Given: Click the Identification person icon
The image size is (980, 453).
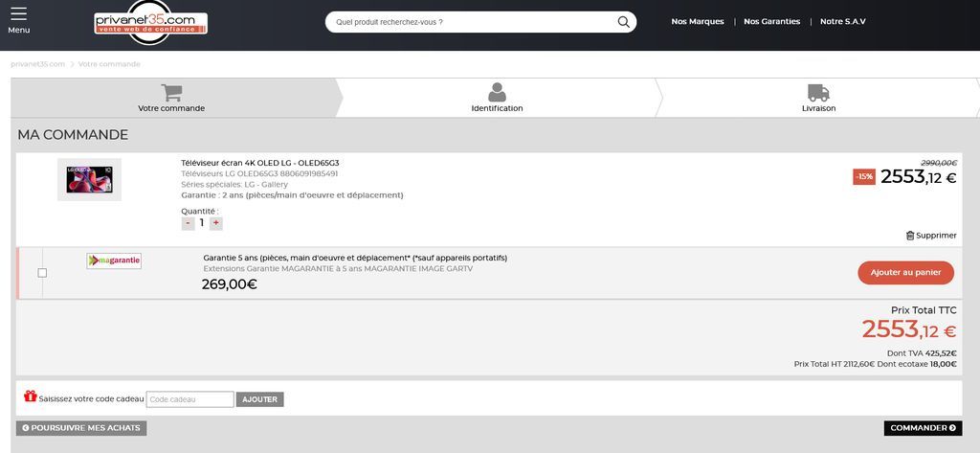Looking at the screenshot, I should (497, 92).
